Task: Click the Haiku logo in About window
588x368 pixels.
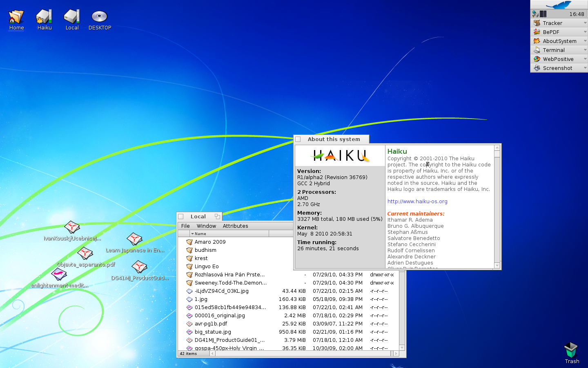Action: coord(340,155)
